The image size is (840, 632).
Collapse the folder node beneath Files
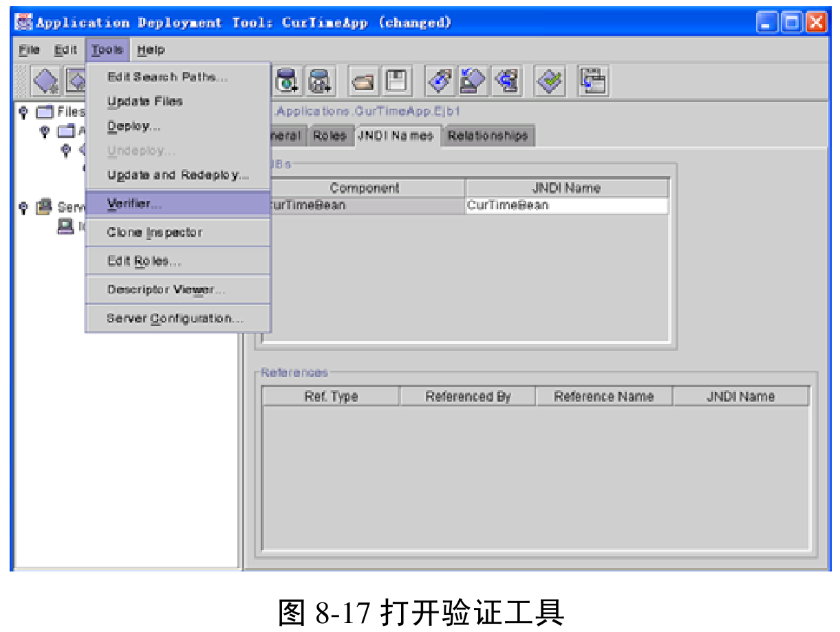coord(44,131)
